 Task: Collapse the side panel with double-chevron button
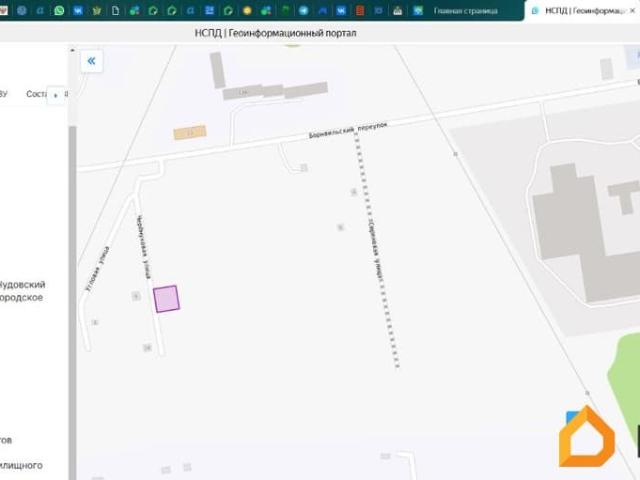[x=91, y=61]
